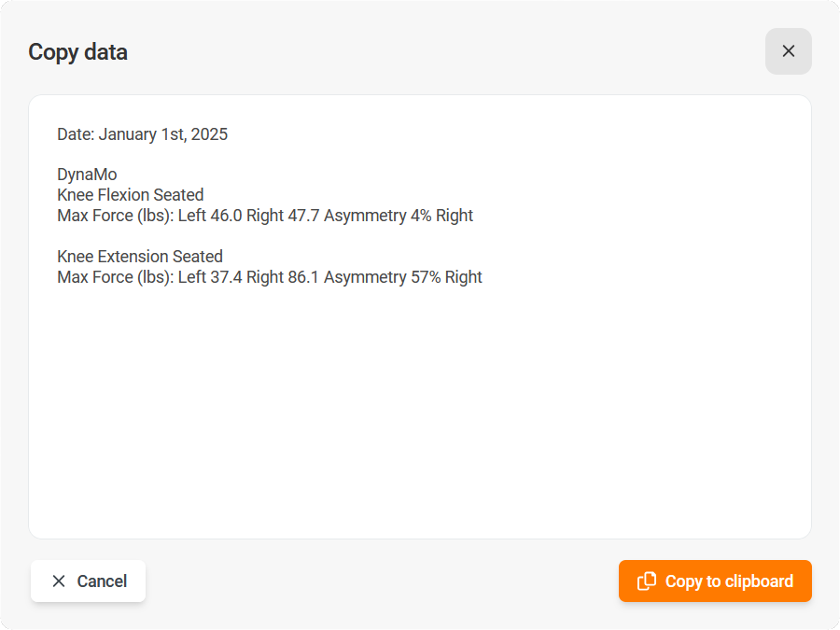Select the Asymmetry 4% Right value
The height and width of the screenshot is (630, 840).
401,215
